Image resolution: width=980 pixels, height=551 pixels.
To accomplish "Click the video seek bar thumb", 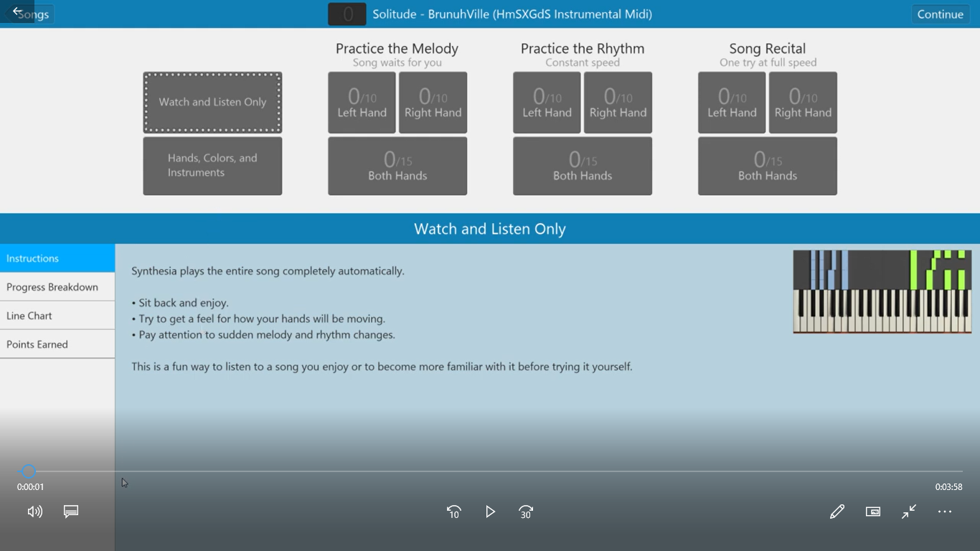I will 28,471.
